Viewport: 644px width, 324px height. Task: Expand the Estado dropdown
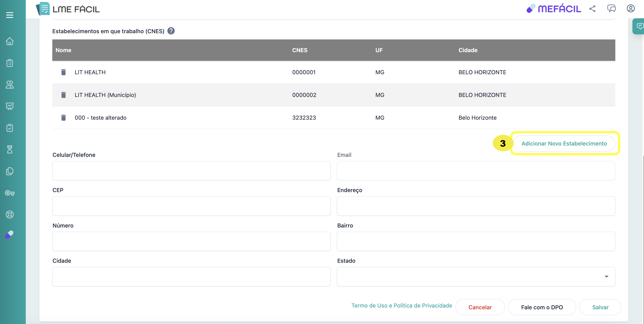(606, 277)
